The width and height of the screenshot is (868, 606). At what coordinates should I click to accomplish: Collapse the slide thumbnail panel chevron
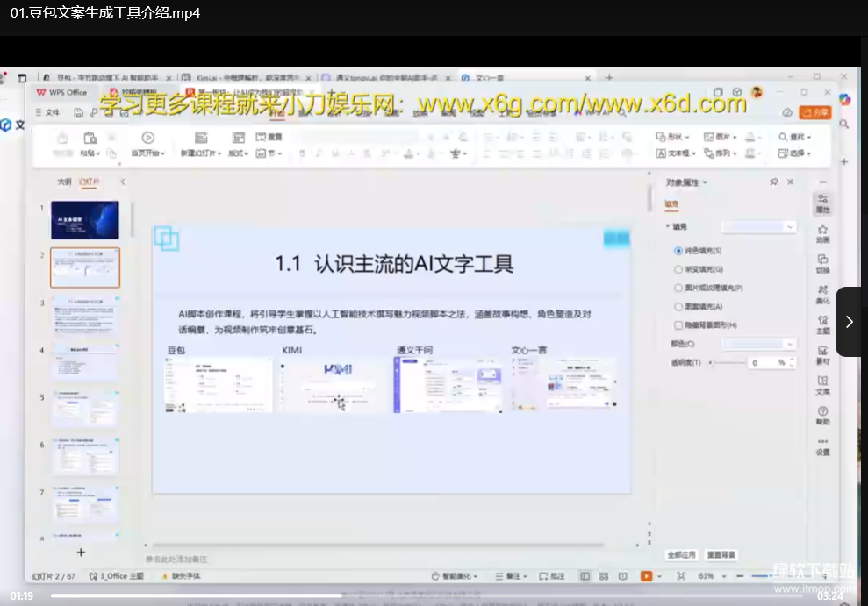coord(123,182)
